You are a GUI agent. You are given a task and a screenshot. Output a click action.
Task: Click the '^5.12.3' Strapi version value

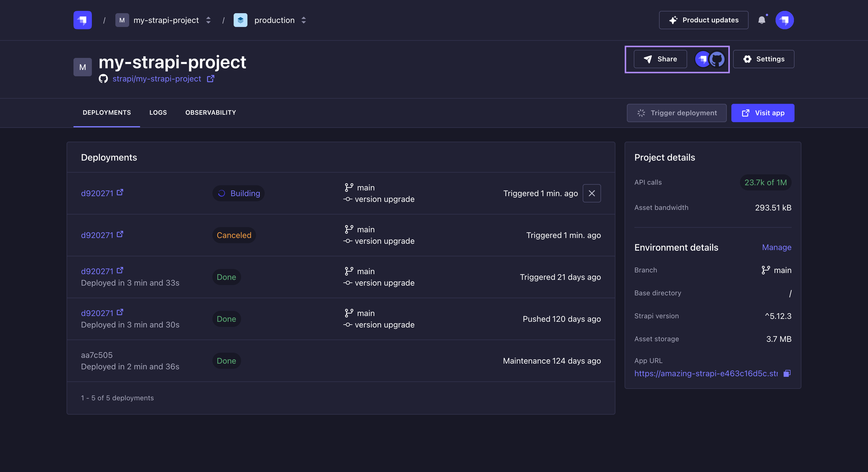(778, 316)
